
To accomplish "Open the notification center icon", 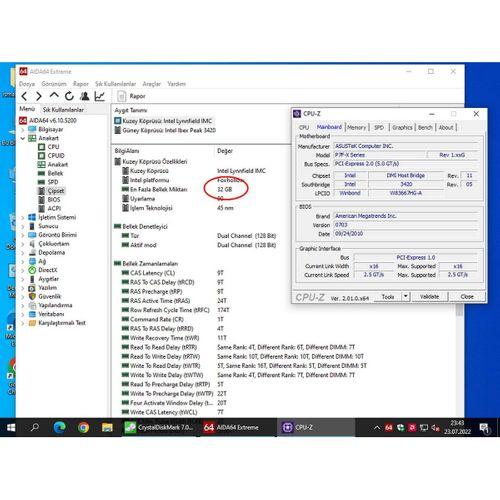I will 484,428.
